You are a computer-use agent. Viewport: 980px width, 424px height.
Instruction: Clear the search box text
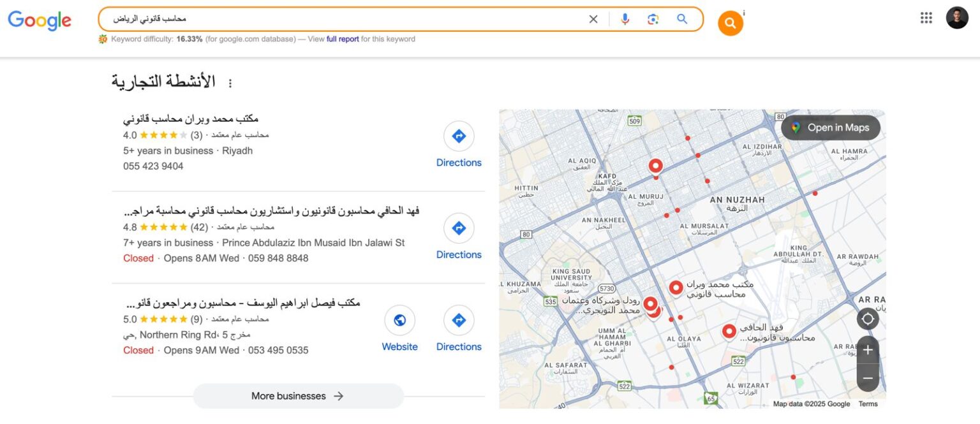click(593, 19)
